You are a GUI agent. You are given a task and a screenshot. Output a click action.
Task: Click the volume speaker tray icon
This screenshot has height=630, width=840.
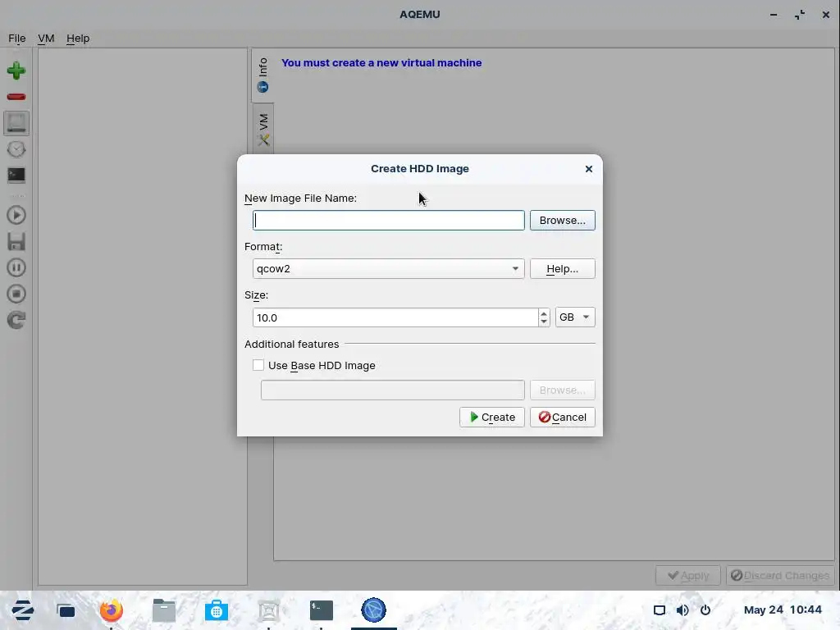click(x=682, y=610)
